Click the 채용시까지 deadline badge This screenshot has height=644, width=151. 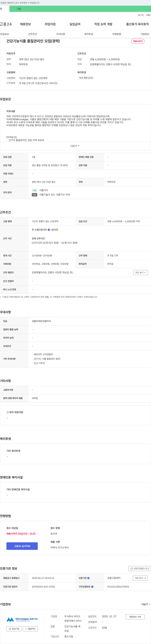(x=138, y=41)
